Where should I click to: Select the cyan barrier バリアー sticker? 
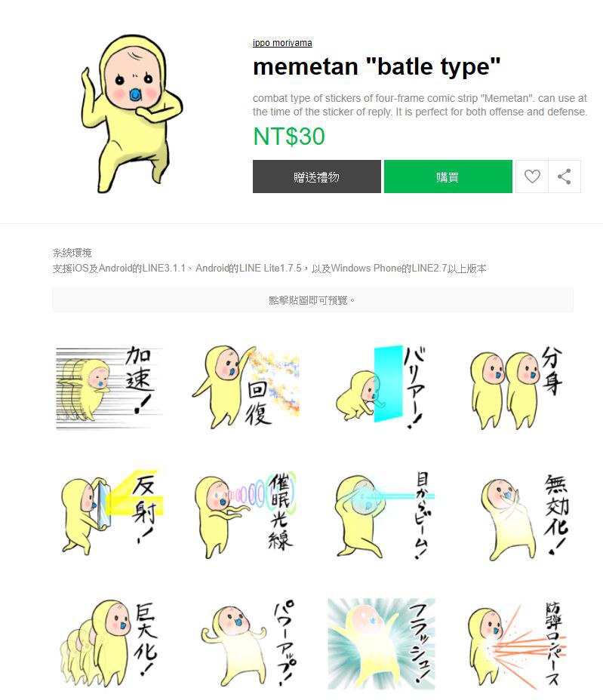click(x=381, y=388)
